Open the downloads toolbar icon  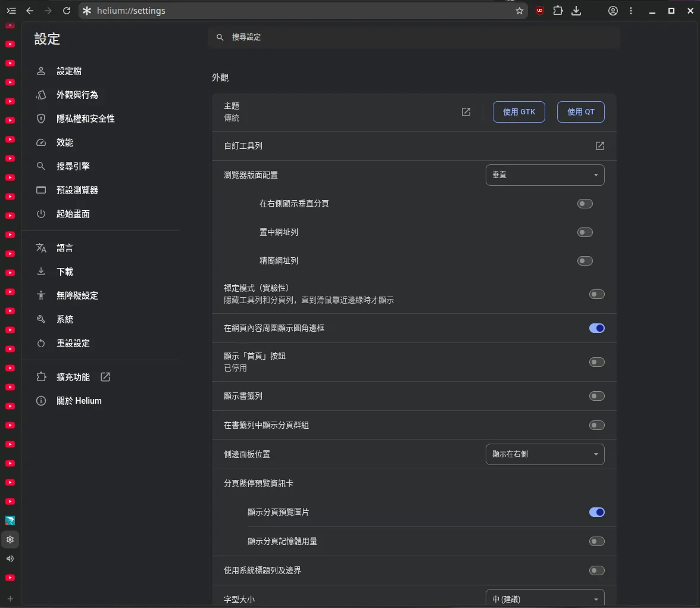tap(576, 11)
